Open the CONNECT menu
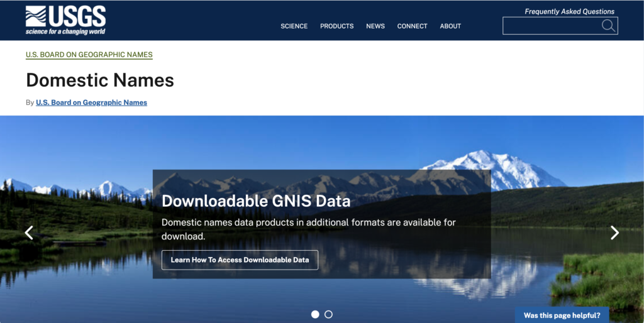Screen dimensions: 644x323 [412, 26]
